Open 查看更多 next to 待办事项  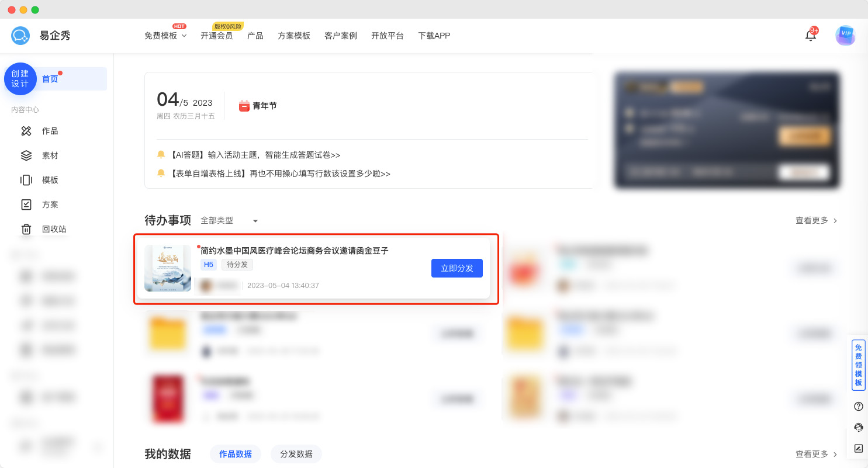coord(817,220)
